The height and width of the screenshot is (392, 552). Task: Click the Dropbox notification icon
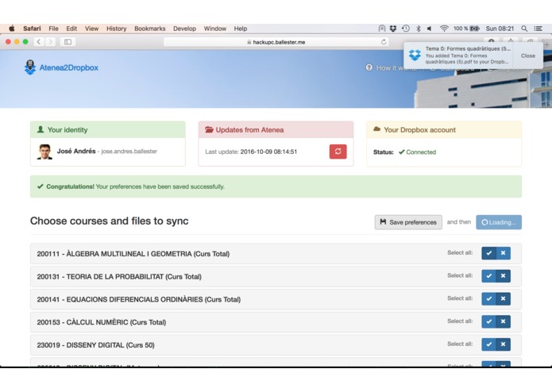pyautogui.click(x=415, y=56)
